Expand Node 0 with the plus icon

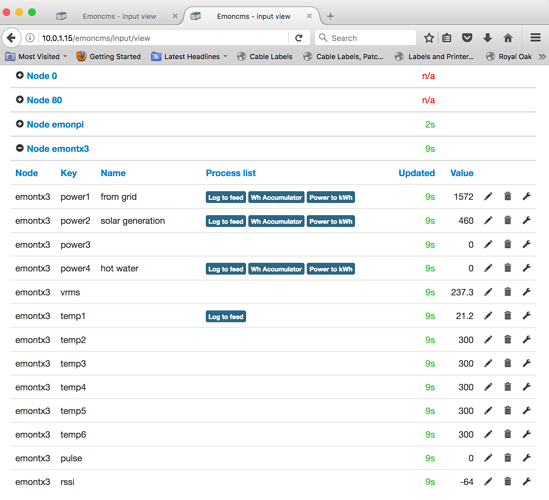tap(20, 75)
